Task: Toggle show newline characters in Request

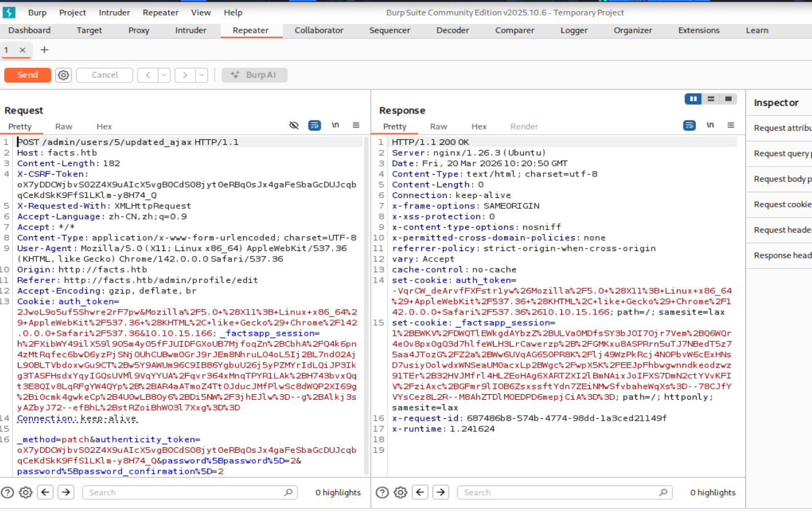Action: pos(336,125)
